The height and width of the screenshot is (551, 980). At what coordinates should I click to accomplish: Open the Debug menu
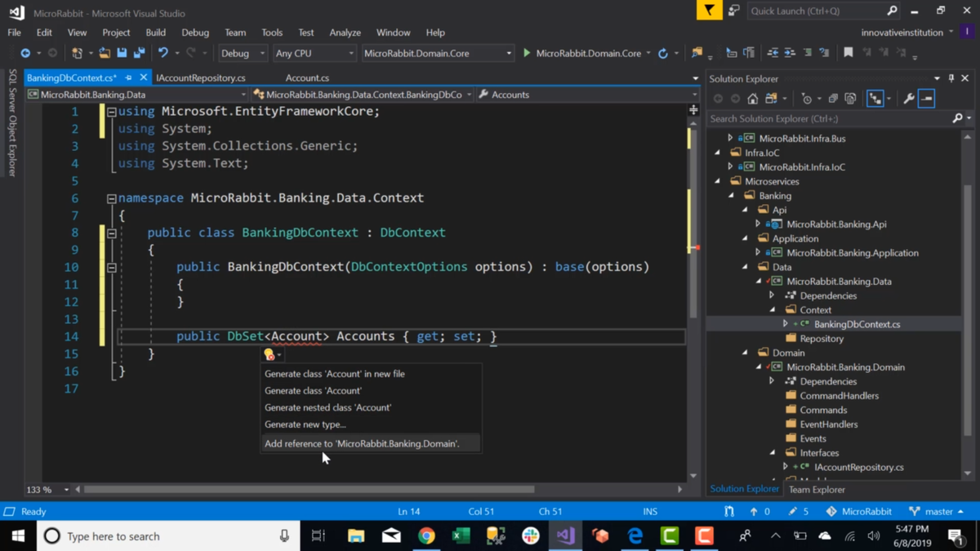coord(195,33)
